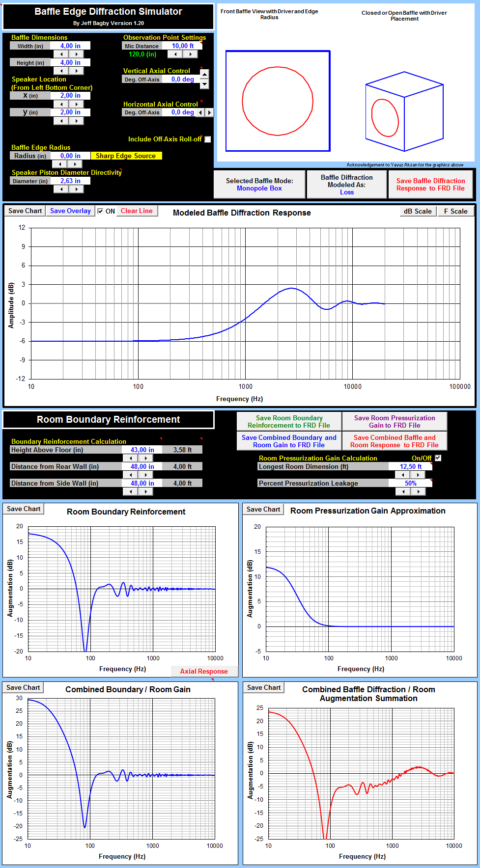The image size is (480, 868).
Task: Save Chart of Room Pressurization Gain Approximation
Action: coord(263,509)
